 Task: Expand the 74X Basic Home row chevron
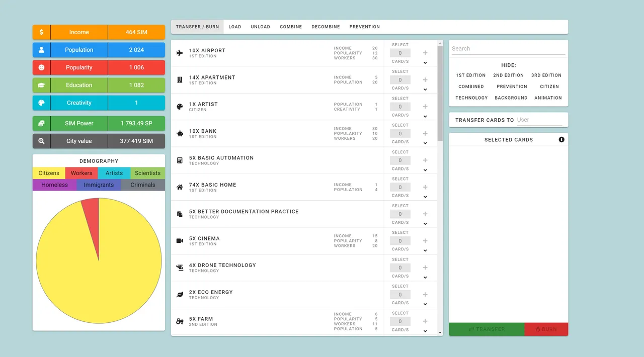tap(425, 197)
